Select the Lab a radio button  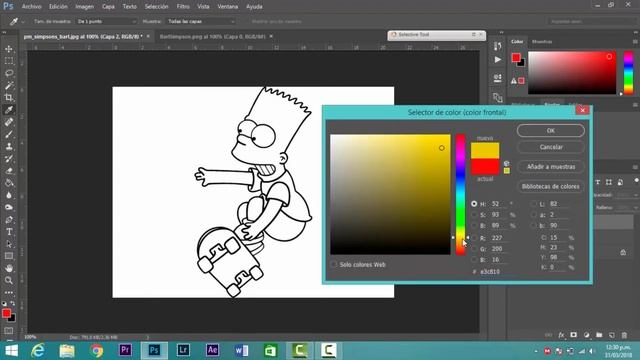[533, 215]
